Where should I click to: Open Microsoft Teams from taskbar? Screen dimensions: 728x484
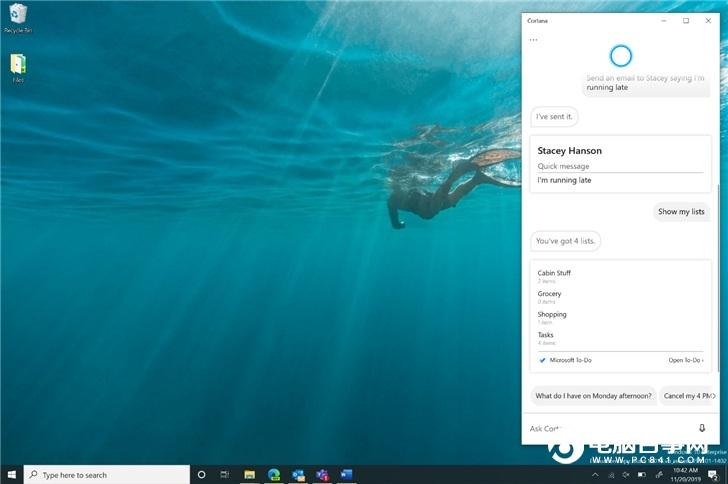pyautogui.click(x=322, y=475)
